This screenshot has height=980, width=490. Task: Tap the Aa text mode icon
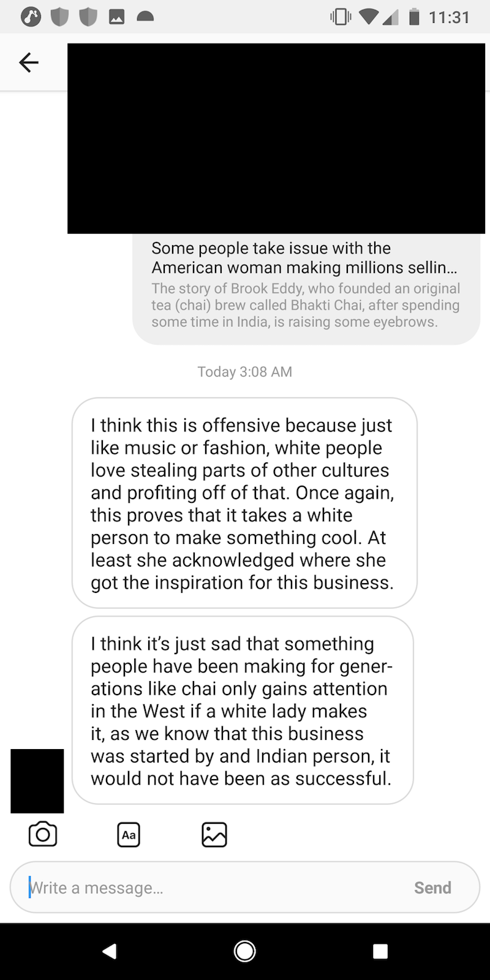coord(129,834)
